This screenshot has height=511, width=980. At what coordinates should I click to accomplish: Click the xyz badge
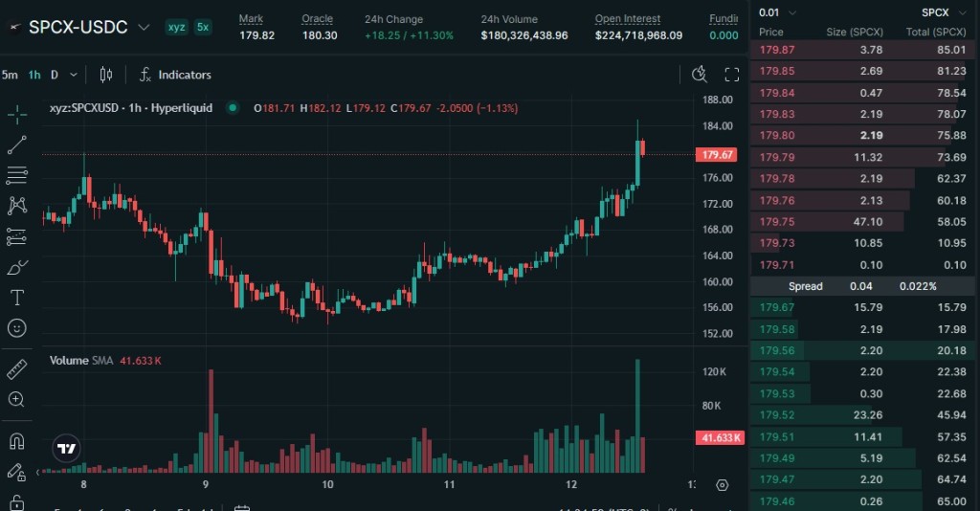click(177, 27)
